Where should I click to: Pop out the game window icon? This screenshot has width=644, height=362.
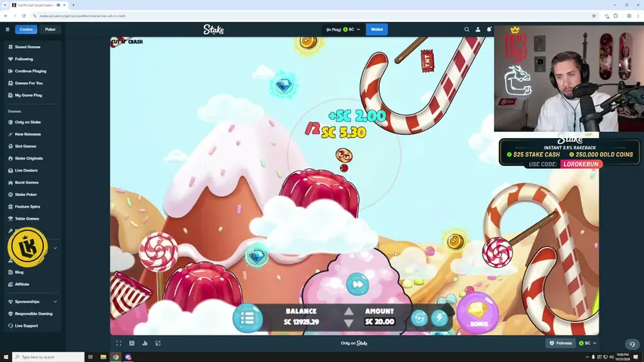click(158, 343)
